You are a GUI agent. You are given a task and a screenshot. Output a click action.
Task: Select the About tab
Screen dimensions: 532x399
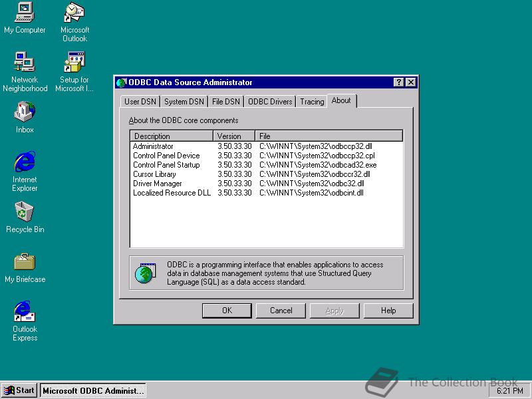pyautogui.click(x=341, y=100)
